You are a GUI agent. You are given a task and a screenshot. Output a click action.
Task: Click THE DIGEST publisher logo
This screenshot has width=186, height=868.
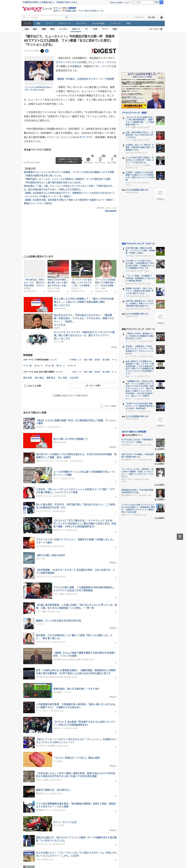click(104, 51)
